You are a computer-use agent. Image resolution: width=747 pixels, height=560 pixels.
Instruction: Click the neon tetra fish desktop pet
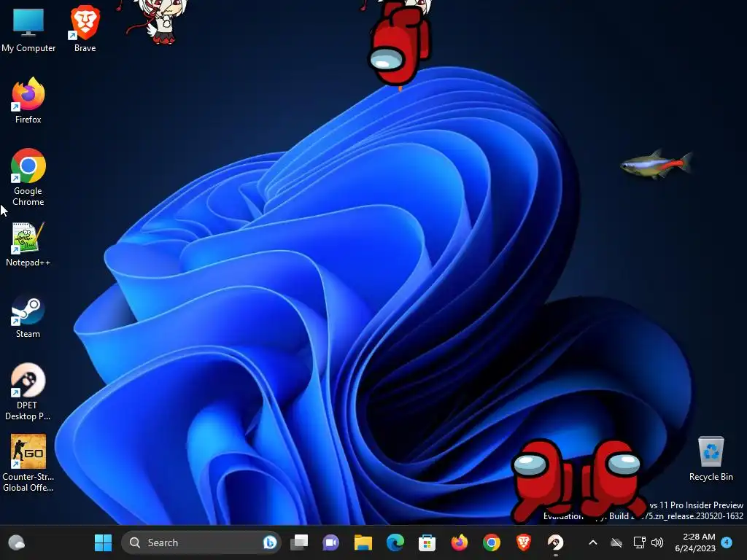pos(657,164)
